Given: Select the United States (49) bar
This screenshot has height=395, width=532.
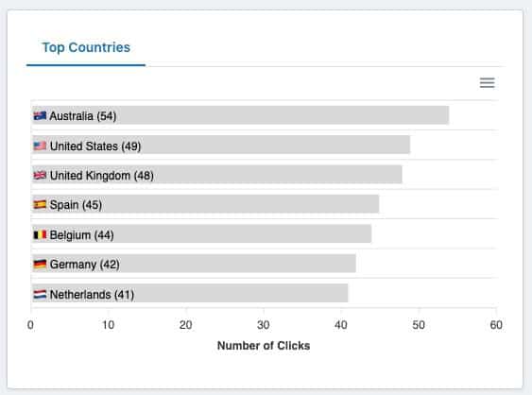Looking at the screenshot, I should click(221, 145).
